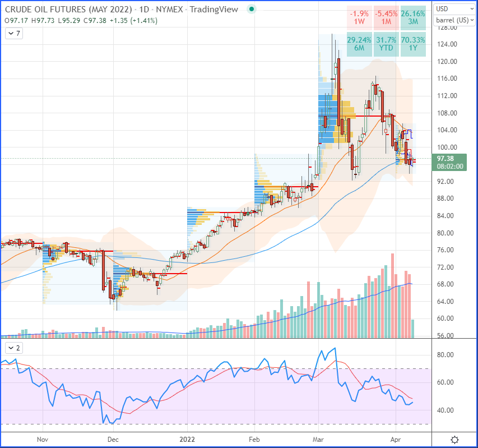Expand the 7 indicators legend
The image size is (478, 448).
coord(14,33)
